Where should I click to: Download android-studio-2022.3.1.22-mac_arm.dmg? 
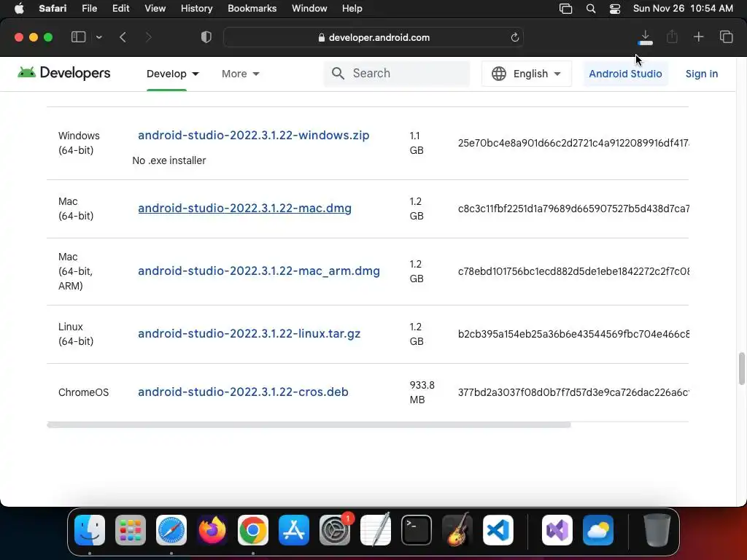[259, 271]
